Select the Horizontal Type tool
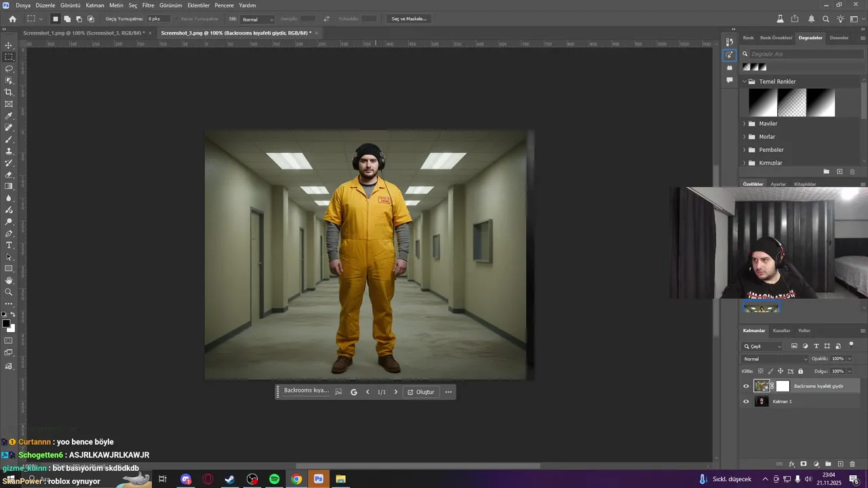 (x=9, y=245)
